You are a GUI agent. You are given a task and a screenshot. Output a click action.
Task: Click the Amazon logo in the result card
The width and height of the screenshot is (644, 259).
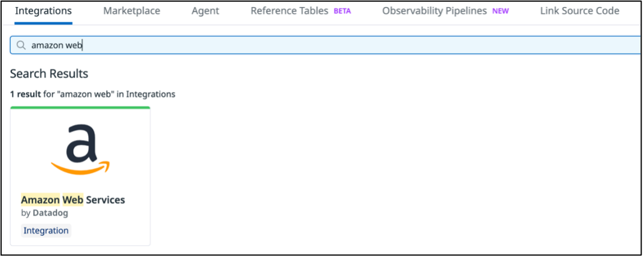tap(80, 149)
